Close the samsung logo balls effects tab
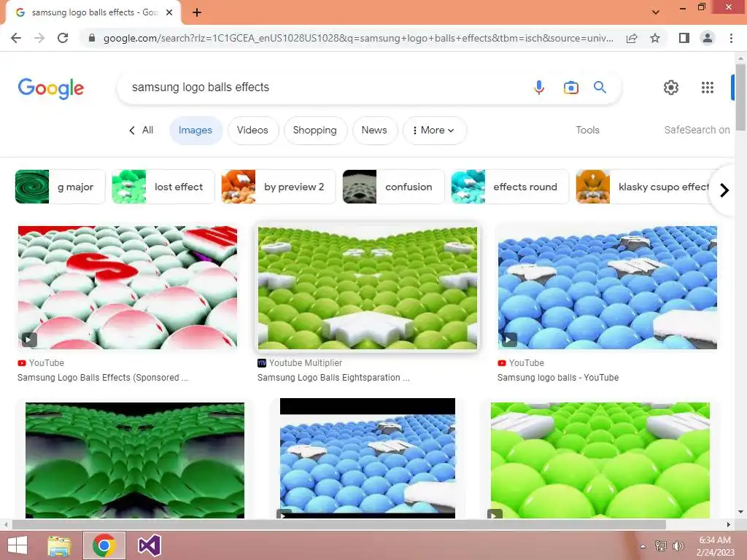 point(169,12)
